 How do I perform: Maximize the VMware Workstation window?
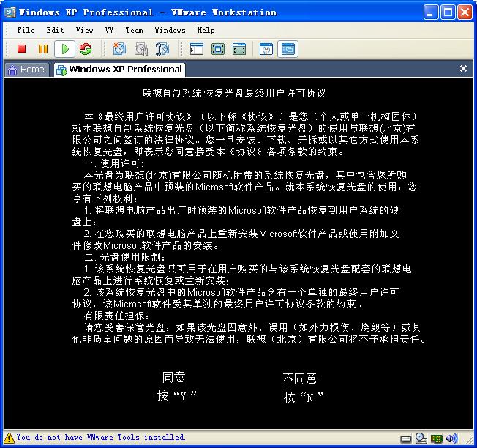pos(448,12)
